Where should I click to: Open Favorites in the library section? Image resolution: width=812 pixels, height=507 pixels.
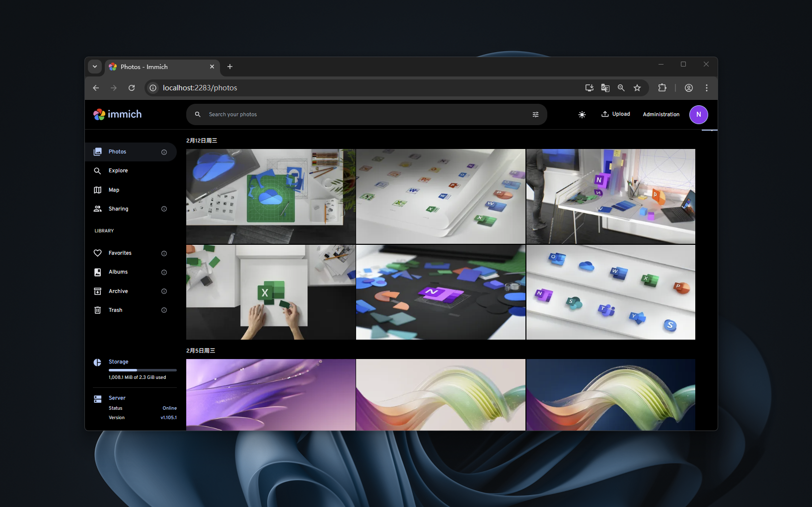click(131, 253)
